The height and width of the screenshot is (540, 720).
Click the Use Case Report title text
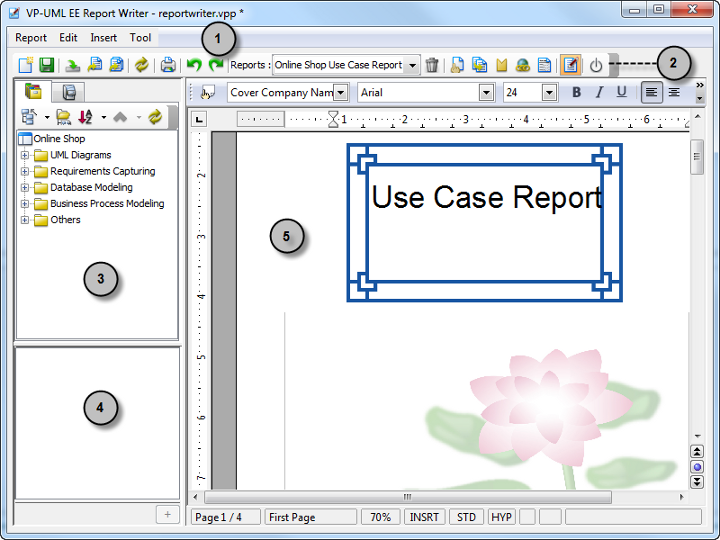click(486, 197)
